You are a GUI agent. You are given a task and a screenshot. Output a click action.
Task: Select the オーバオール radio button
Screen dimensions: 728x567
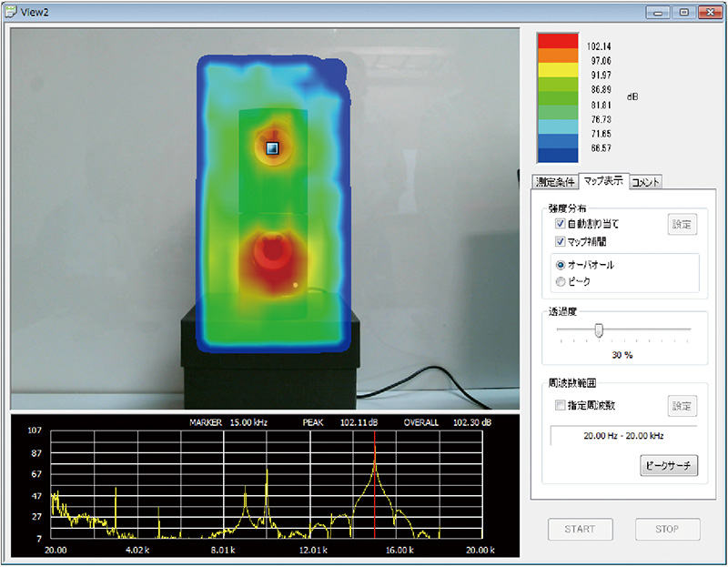click(x=561, y=265)
